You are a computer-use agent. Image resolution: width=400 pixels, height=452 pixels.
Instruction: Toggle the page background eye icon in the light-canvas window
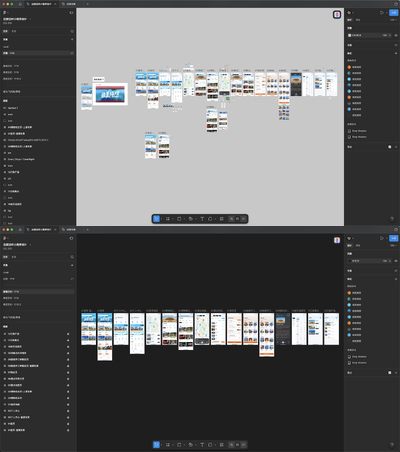(x=396, y=35)
